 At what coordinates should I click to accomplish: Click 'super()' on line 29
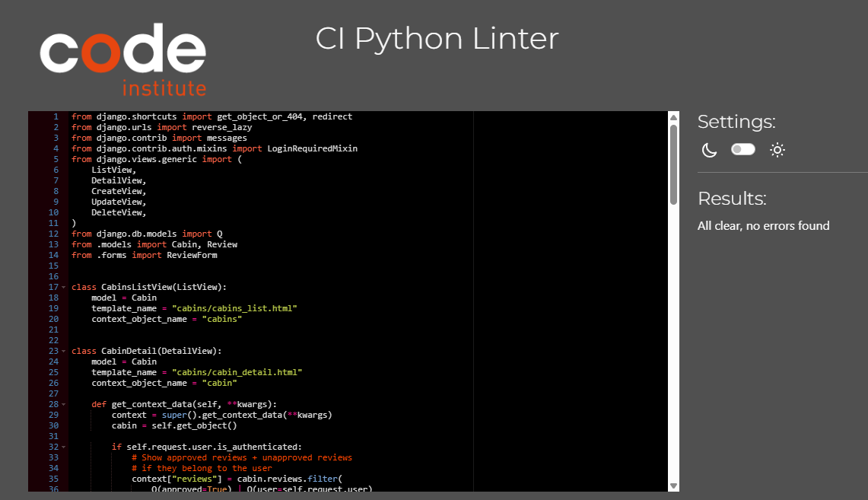click(180, 416)
